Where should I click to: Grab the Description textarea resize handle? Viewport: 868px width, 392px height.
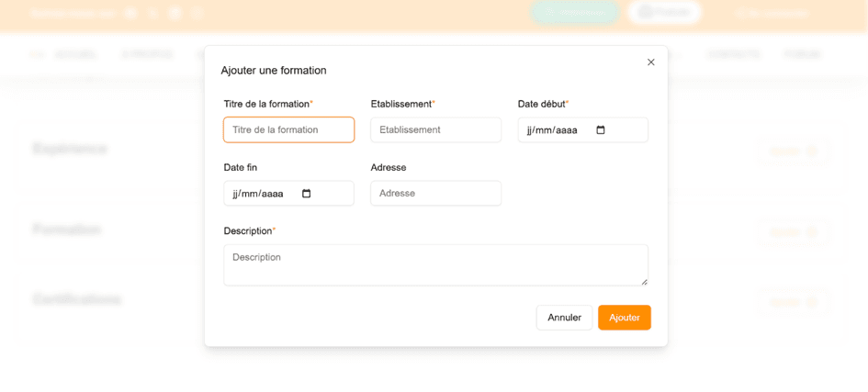tap(644, 281)
